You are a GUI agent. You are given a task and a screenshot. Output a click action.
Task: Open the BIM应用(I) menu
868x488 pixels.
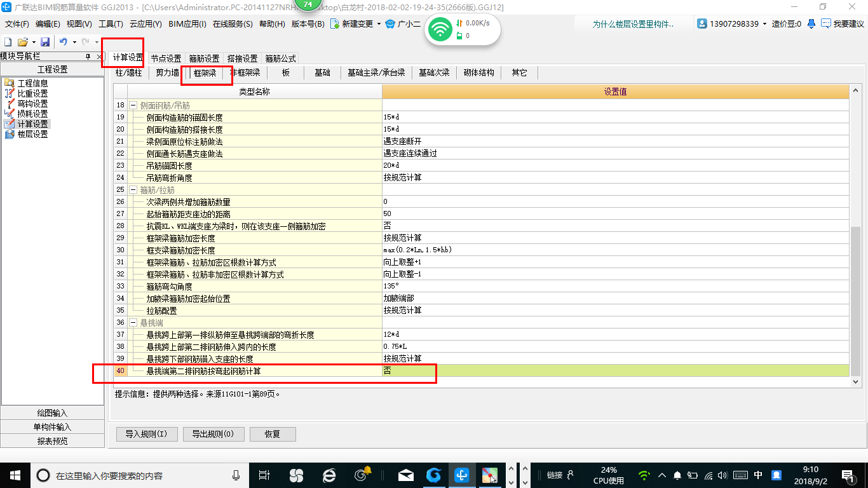(x=187, y=24)
